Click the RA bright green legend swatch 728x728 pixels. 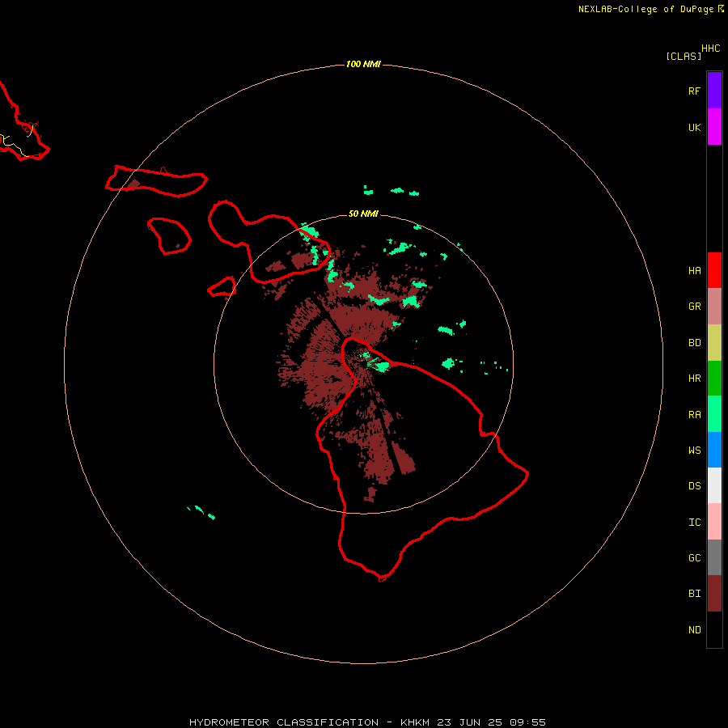pyautogui.click(x=714, y=414)
